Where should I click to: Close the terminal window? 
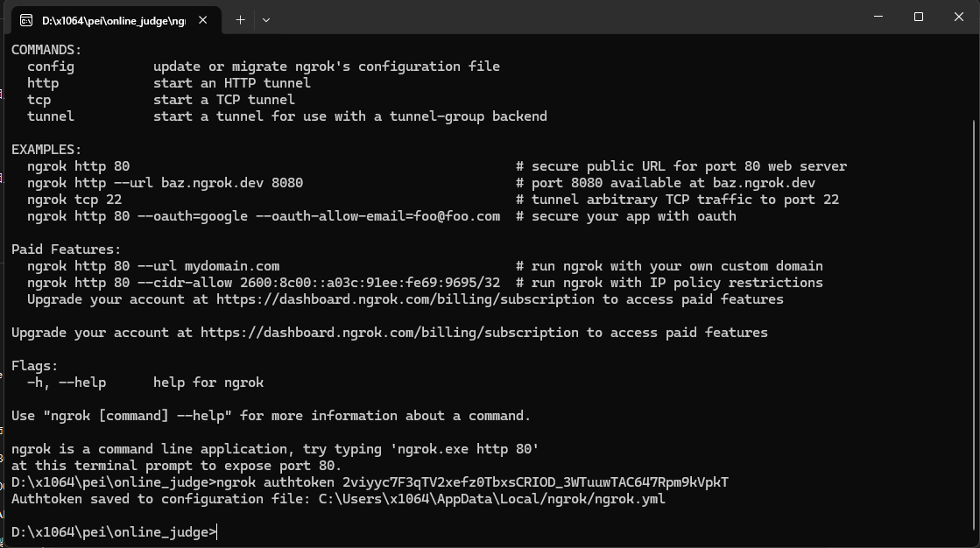(959, 17)
